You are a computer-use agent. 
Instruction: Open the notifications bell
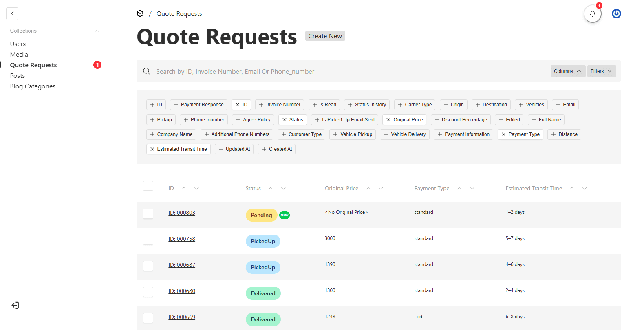pyautogui.click(x=593, y=13)
